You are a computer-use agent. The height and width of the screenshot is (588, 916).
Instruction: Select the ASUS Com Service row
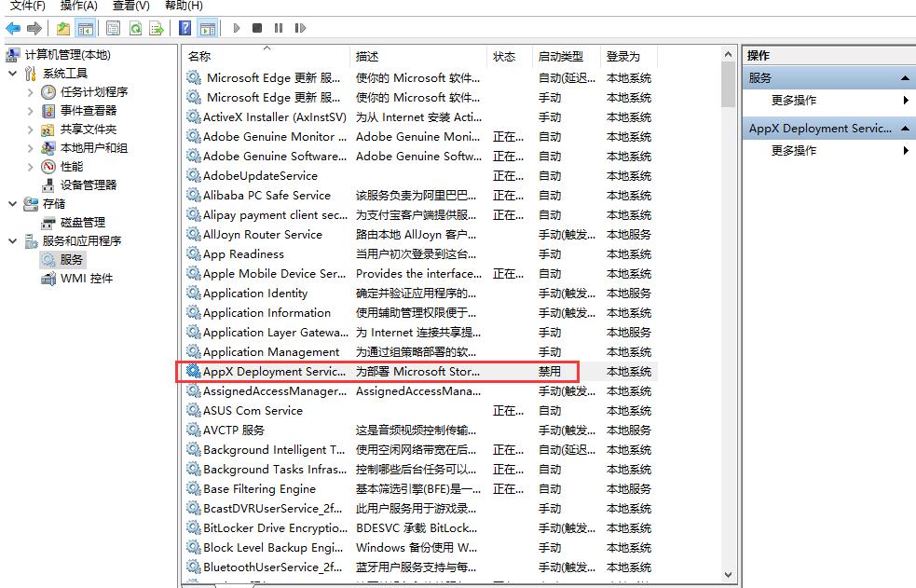[420, 411]
